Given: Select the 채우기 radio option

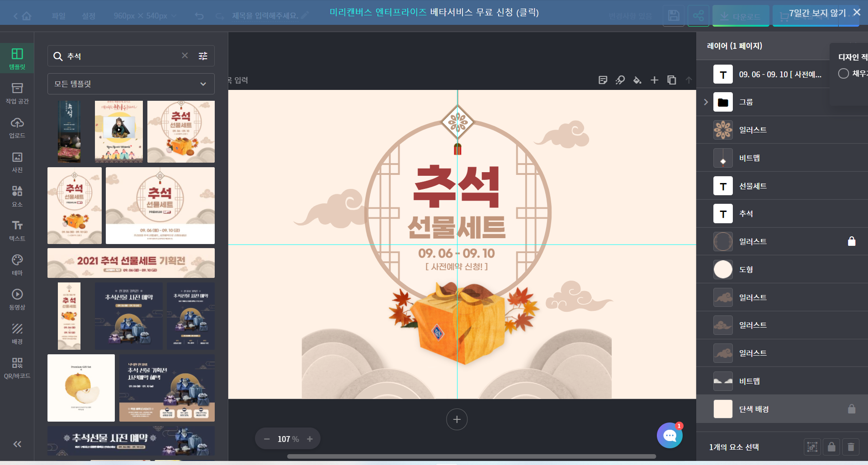Looking at the screenshot, I should click(x=843, y=73).
